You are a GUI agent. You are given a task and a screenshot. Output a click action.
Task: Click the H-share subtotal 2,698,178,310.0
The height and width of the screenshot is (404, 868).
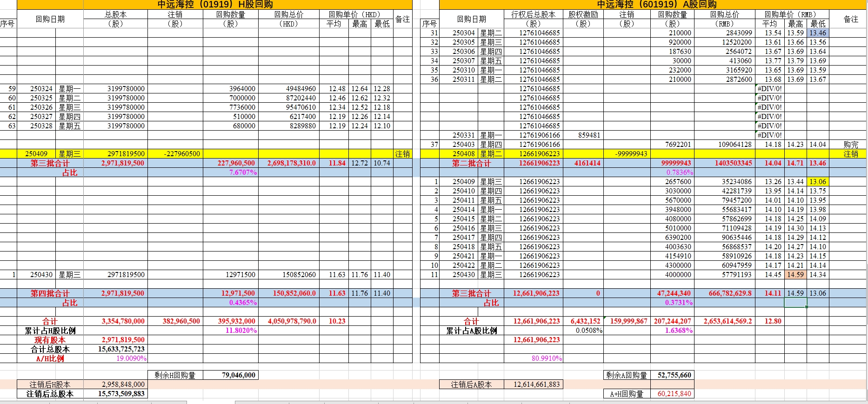[289, 163]
